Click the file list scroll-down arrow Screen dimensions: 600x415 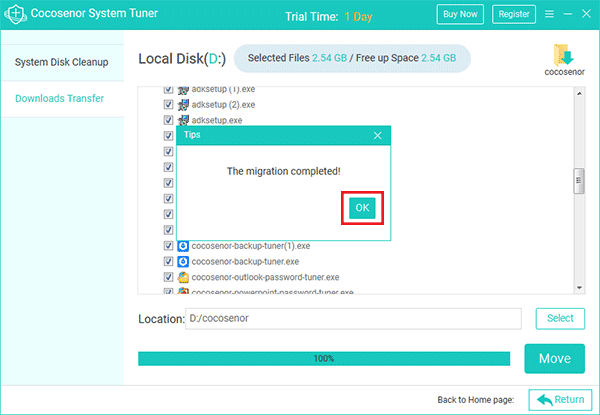[x=579, y=288]
